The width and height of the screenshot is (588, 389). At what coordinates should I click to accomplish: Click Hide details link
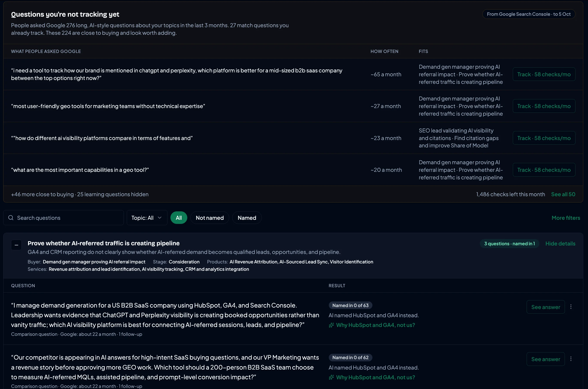pyautogui.click(x=560, y=243)
